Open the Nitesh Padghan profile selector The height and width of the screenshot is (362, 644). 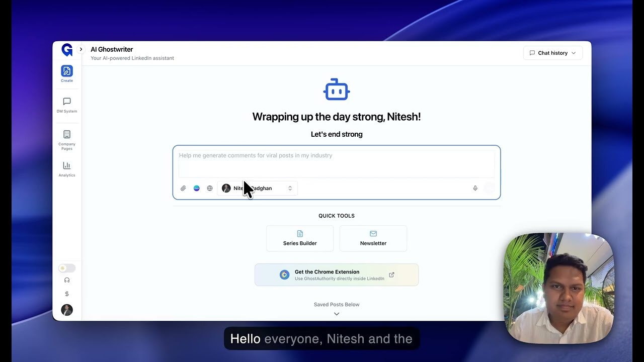(x=257, y=188)
